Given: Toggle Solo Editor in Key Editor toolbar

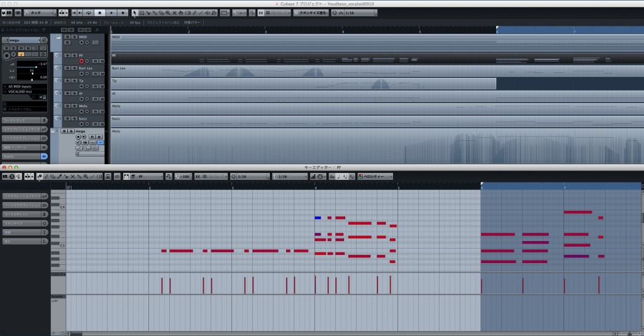Looking at the screenshot, I should pyautogui.click(x=12, y=176).
